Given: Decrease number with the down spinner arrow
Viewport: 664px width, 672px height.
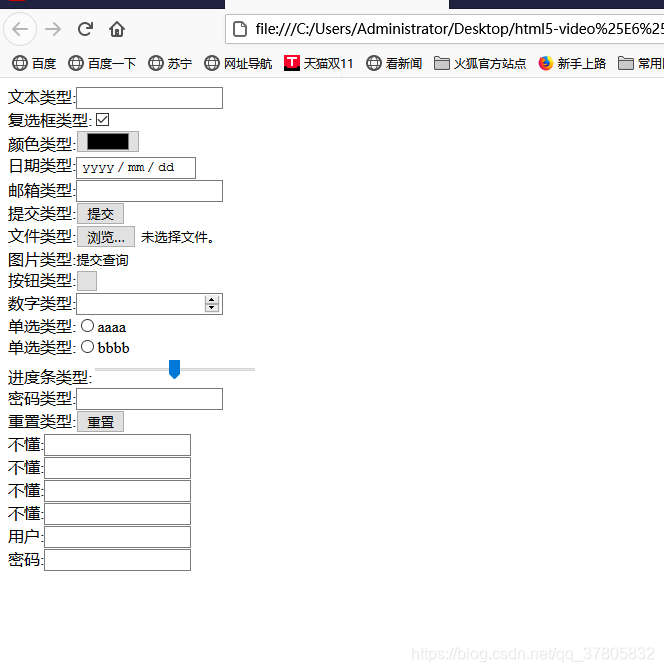Looking at the screenshot, I should (212, 308).
